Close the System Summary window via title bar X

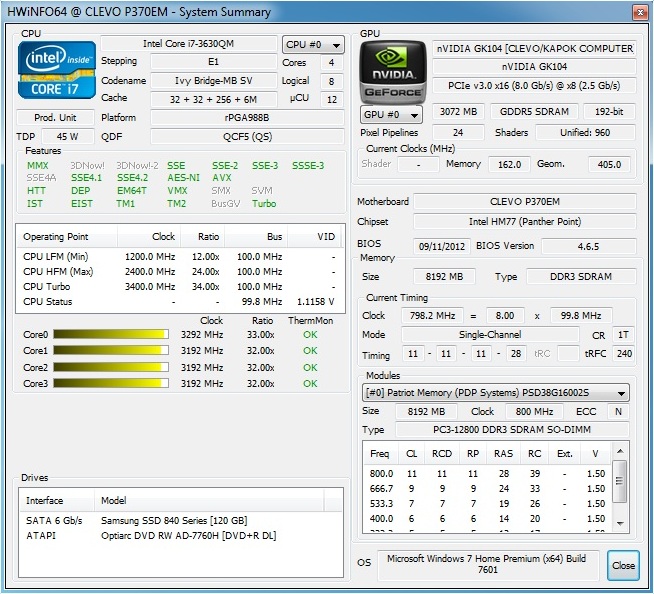(x=640, y=13)
